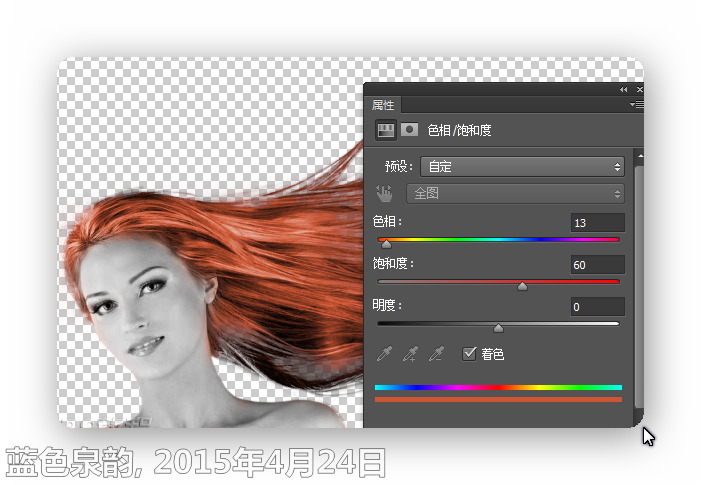Open the Properties panel flyout menu
This screenshot has height=485, width=701.
click(x=637, y=105)
